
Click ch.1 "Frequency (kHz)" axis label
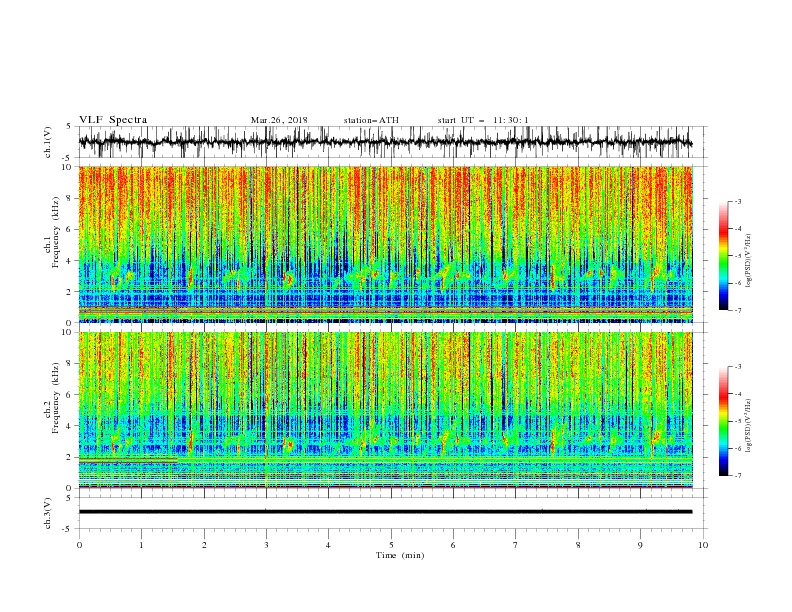56,233
